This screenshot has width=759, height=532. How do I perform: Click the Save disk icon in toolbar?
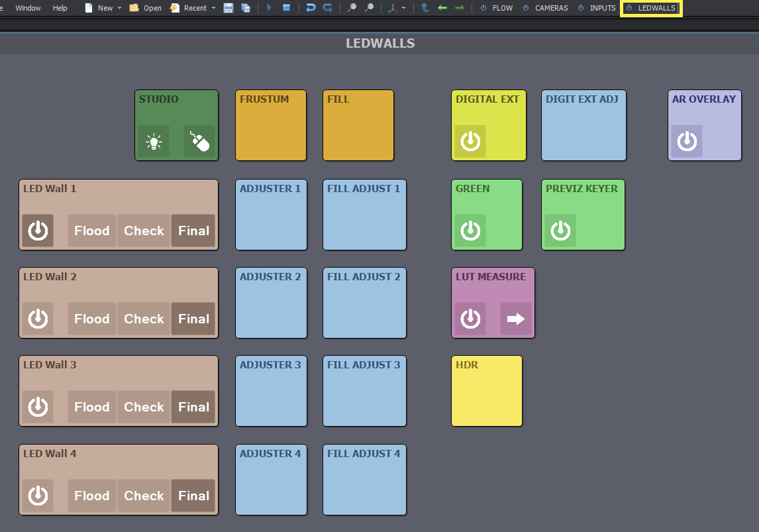point(228,8)
